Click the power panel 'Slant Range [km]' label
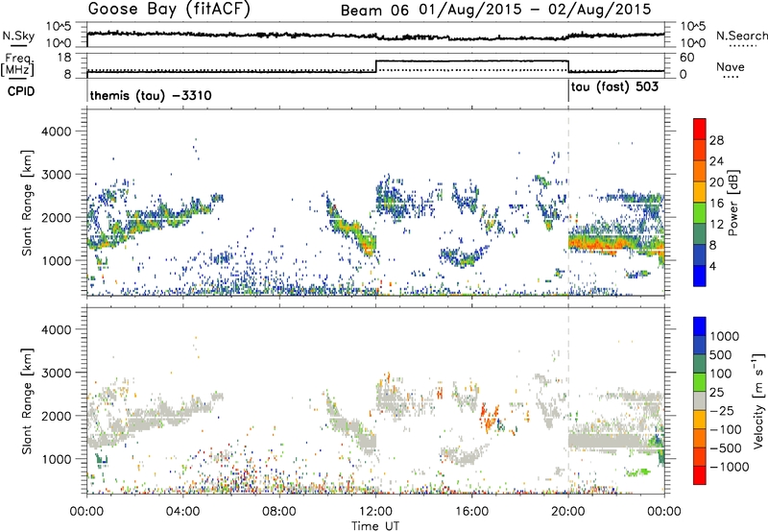The height and width of the screenshot is (532, 768). [27, 203]
